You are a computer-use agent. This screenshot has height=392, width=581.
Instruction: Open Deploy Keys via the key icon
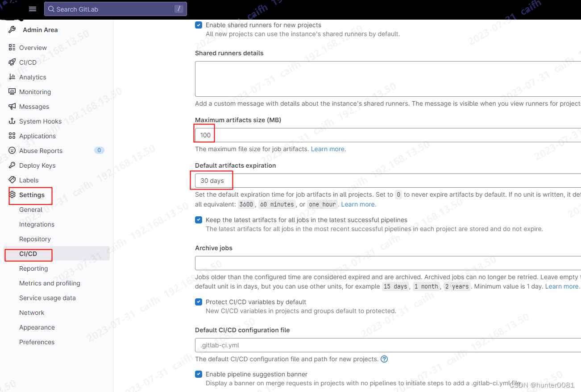pos(11,165)
